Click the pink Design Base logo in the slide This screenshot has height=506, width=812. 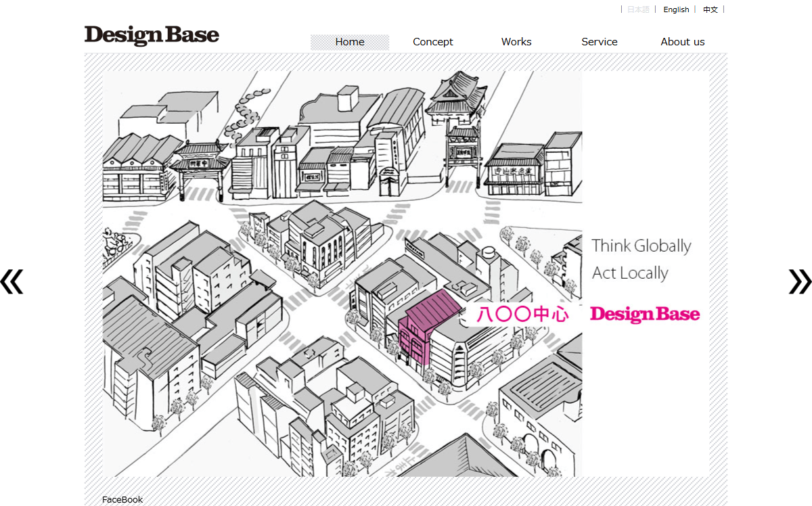pos(645,314)
